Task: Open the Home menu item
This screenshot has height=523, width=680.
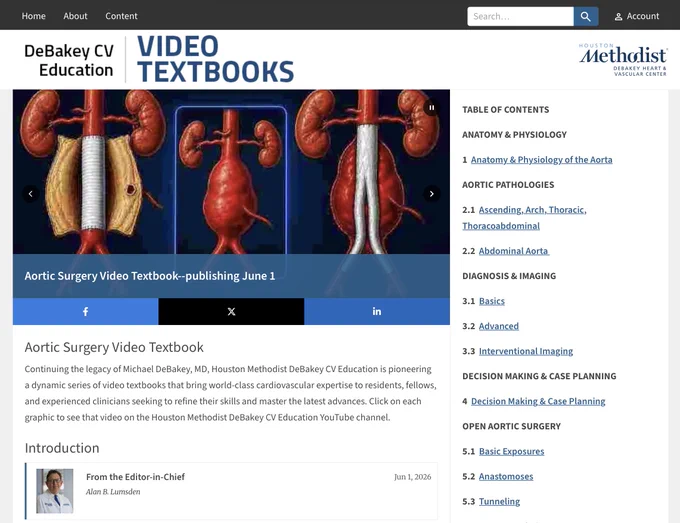Action: tap(33, 16)
